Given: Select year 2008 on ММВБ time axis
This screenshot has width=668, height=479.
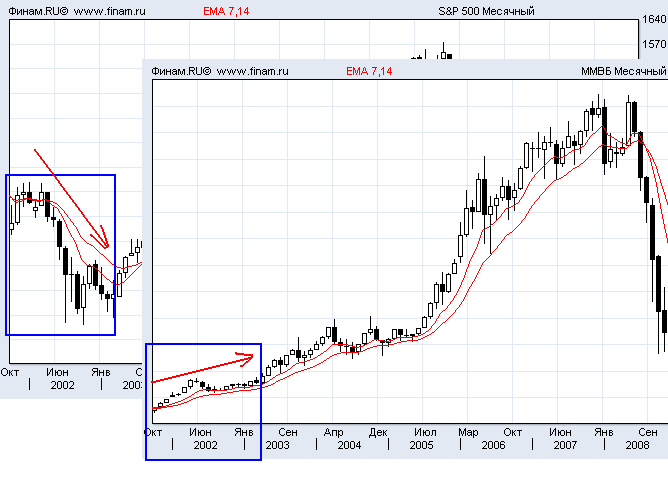Looking at the screenshot, I should coord(637,445).
